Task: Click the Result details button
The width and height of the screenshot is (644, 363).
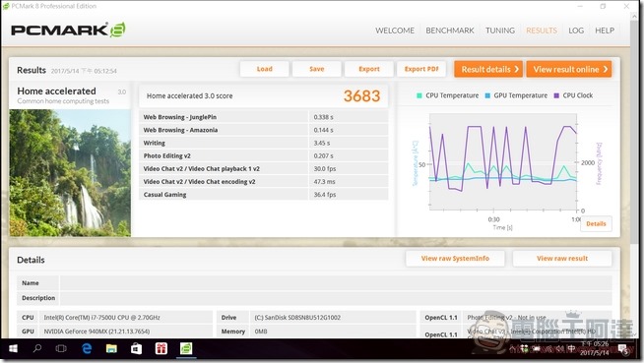Action: pyautogui.click(x=488, y=69)
